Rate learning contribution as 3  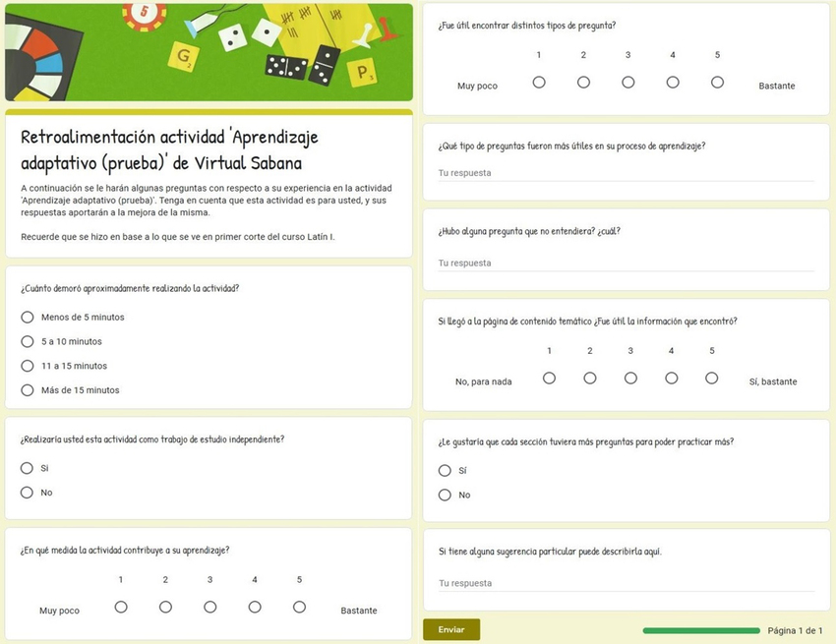tap(209, 608)
